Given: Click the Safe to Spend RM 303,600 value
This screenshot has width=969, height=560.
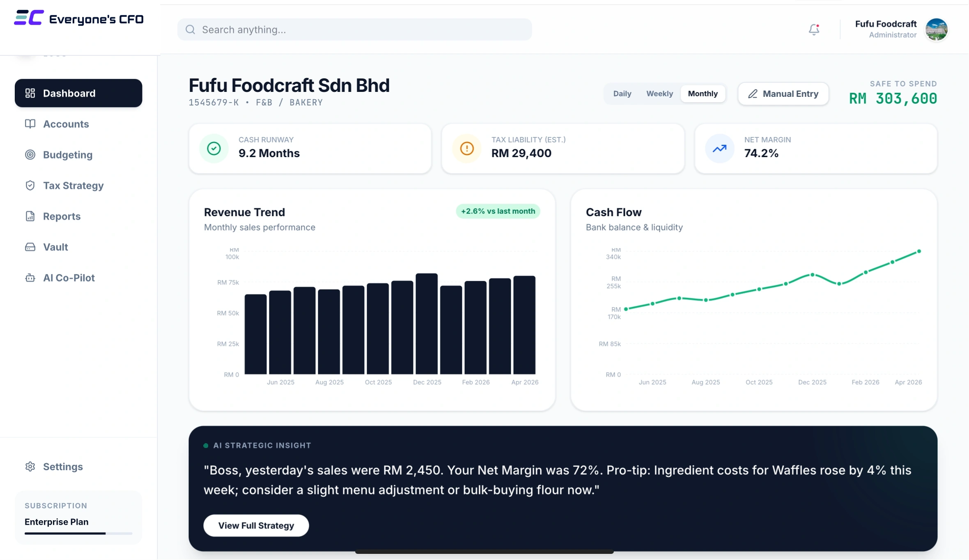Looking at the screenshot, I should pyautogui.click(x=893, y=98).
